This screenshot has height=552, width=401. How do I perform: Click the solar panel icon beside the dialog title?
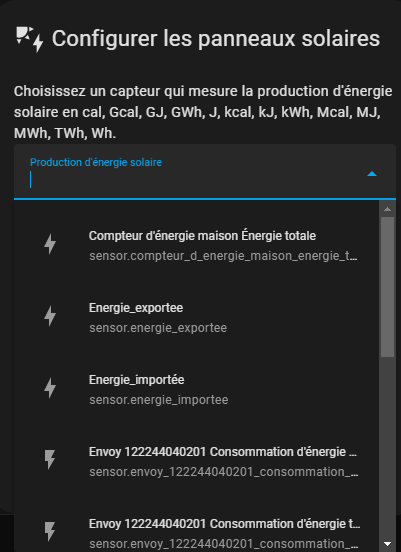click(x=30, y=39)
